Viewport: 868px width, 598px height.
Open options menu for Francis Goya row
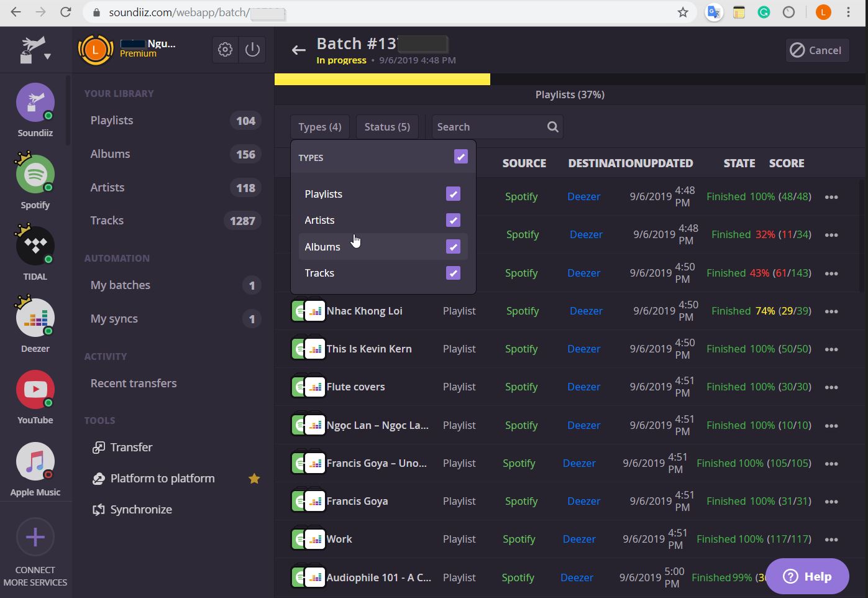tap(831, 502)
